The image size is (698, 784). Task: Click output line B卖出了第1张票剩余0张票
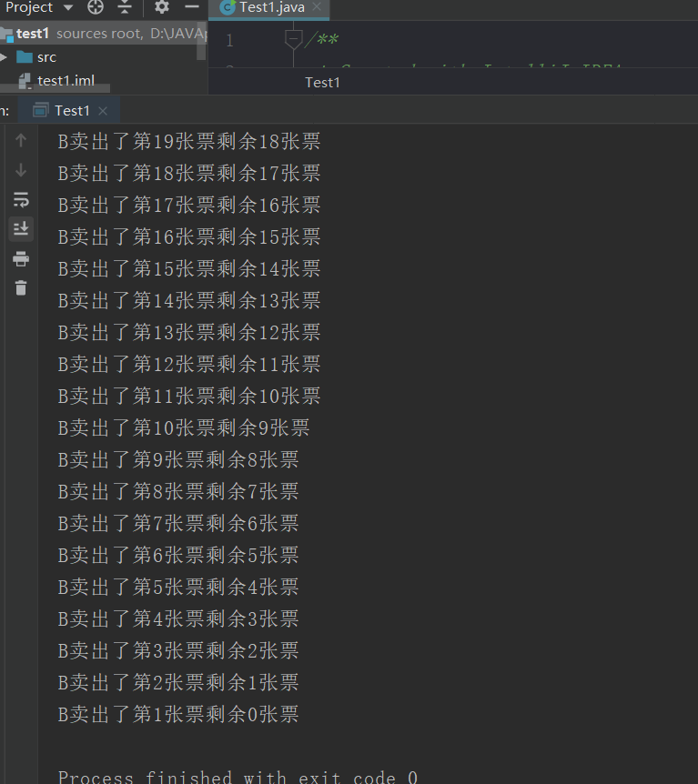[178, 715]
